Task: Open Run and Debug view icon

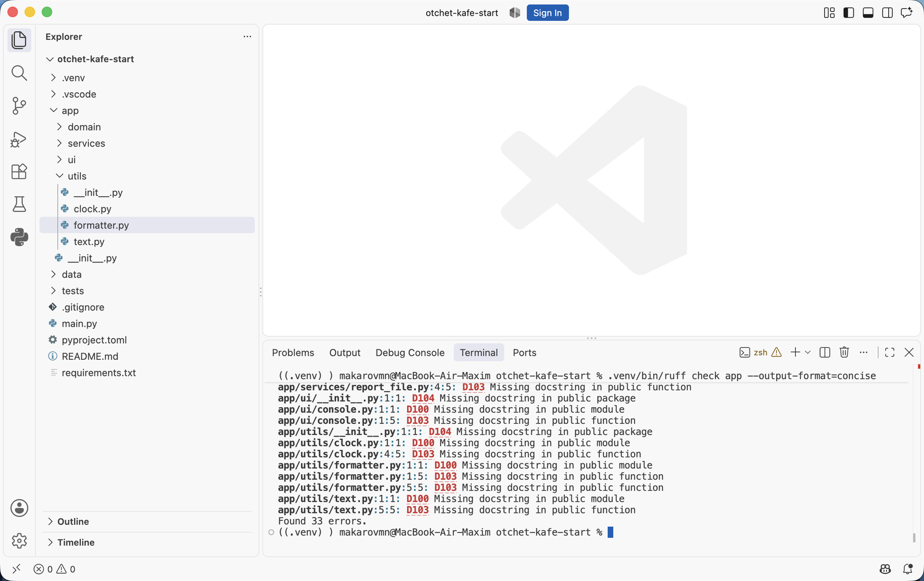Action: click(x=19, y=139)
